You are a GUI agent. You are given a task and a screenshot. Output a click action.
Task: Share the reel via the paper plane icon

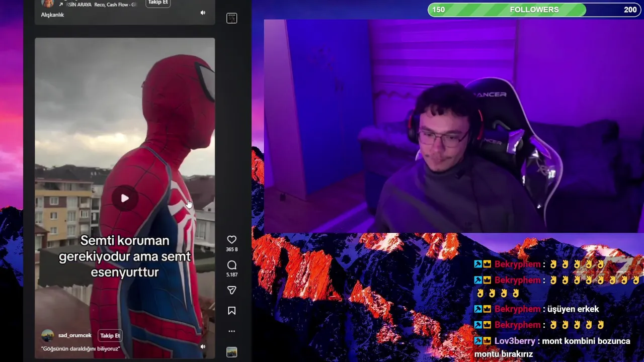point(231,290)
